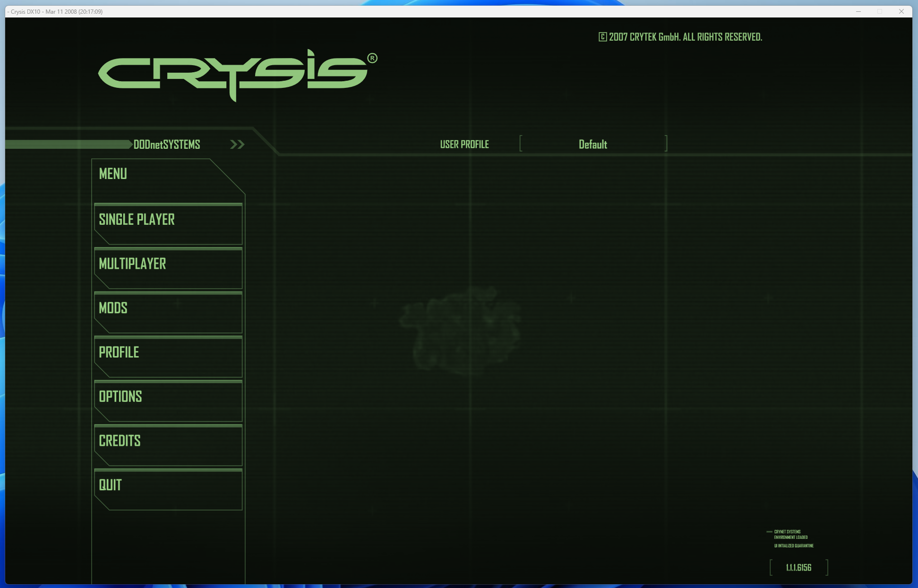Click the island map thumbnail in the background
918x588 pixels.
(x=461, y=330)
